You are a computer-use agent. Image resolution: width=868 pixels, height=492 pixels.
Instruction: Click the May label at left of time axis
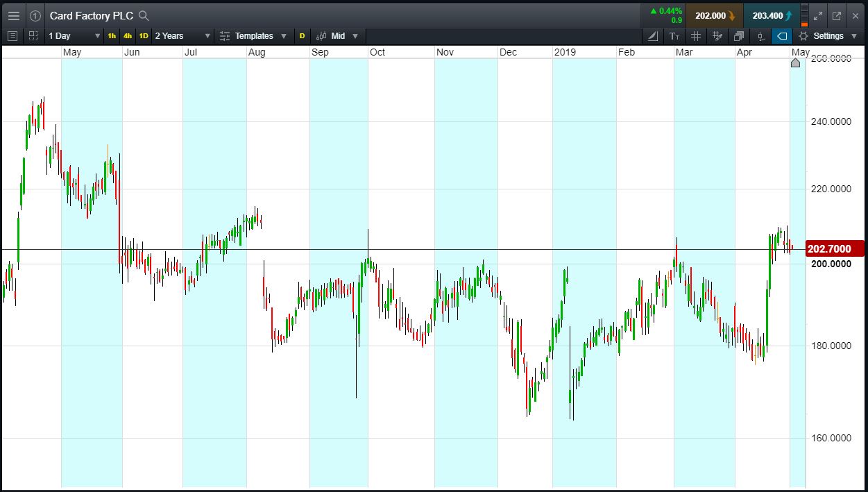coord(72,53)
